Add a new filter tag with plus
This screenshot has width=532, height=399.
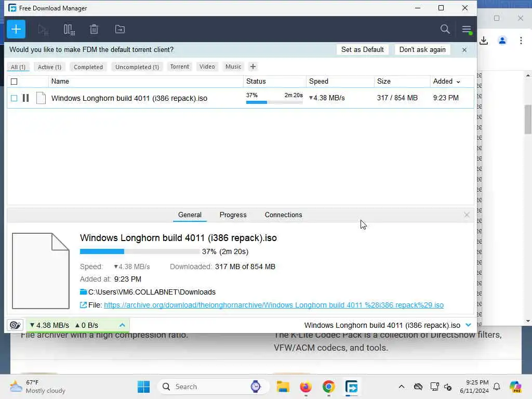[253, 66]
